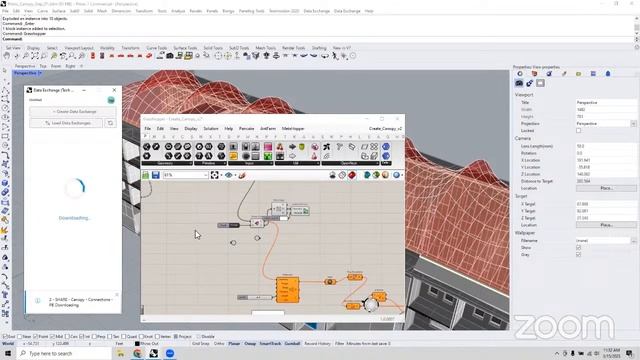
Task: Click the target Location Place button
Action: [x=606, y=225]
